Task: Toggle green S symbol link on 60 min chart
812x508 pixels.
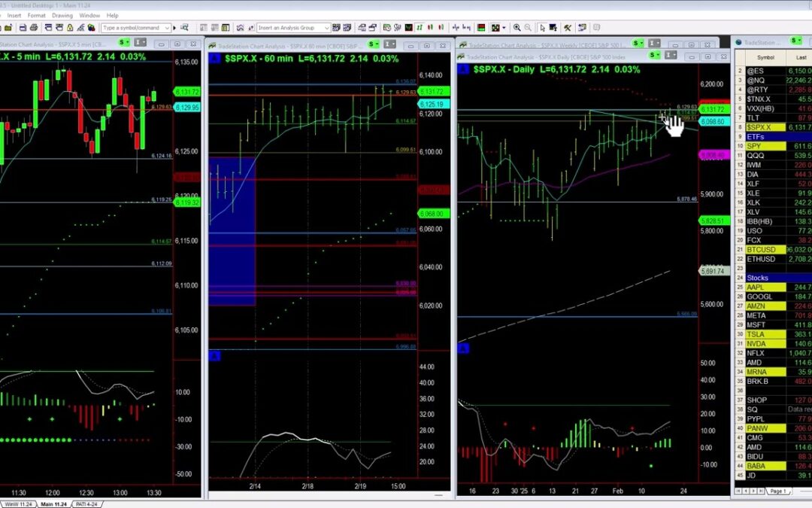Action: click(x=374, y=45)
